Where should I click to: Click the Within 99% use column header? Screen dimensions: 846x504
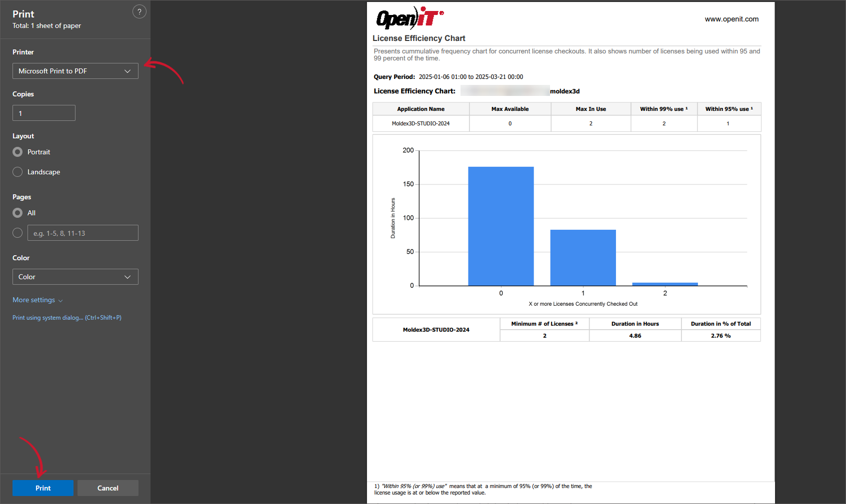[x=663, y=109]
